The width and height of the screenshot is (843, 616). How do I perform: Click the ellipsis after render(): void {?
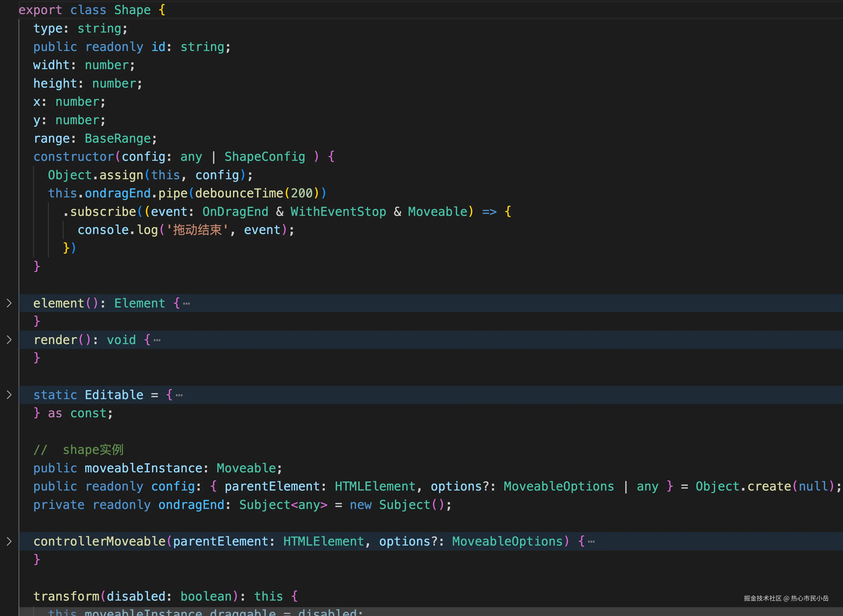[x=157, y=340]
